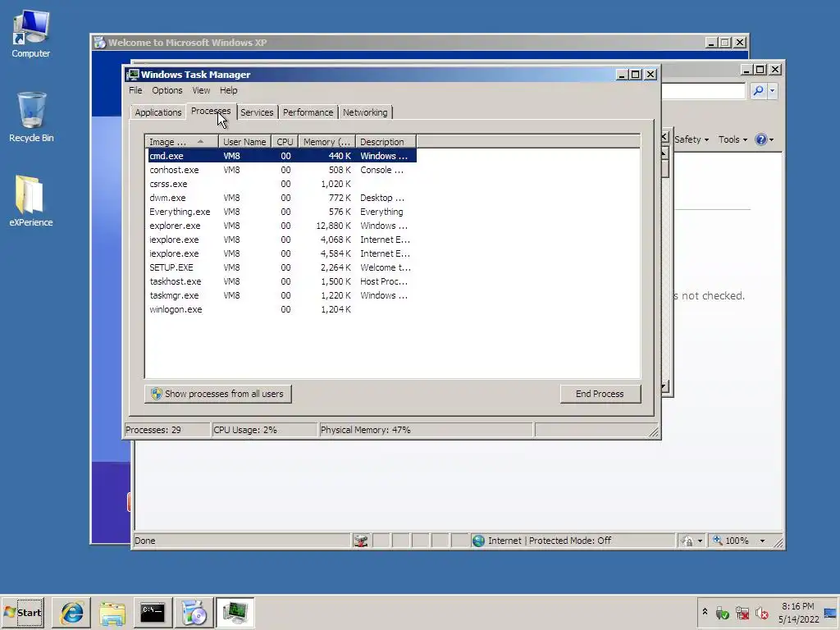This screenshot has width=840, height=630.
Task: Click the Start button
Action: pos(22,612)
